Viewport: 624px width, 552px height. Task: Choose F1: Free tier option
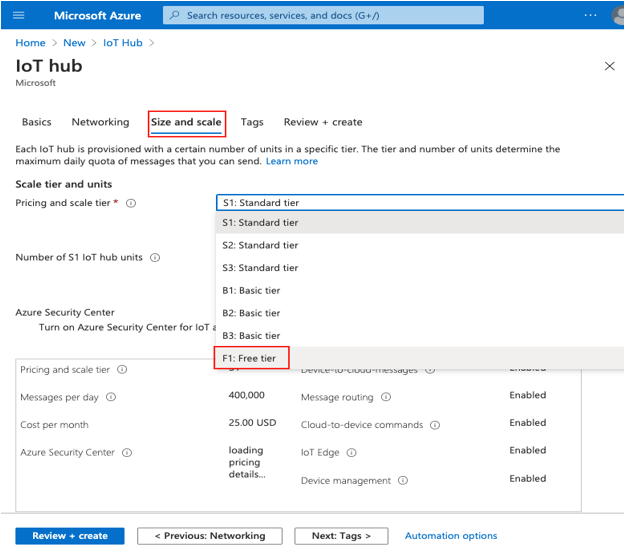pyautogui.click(x=420, y=358)
